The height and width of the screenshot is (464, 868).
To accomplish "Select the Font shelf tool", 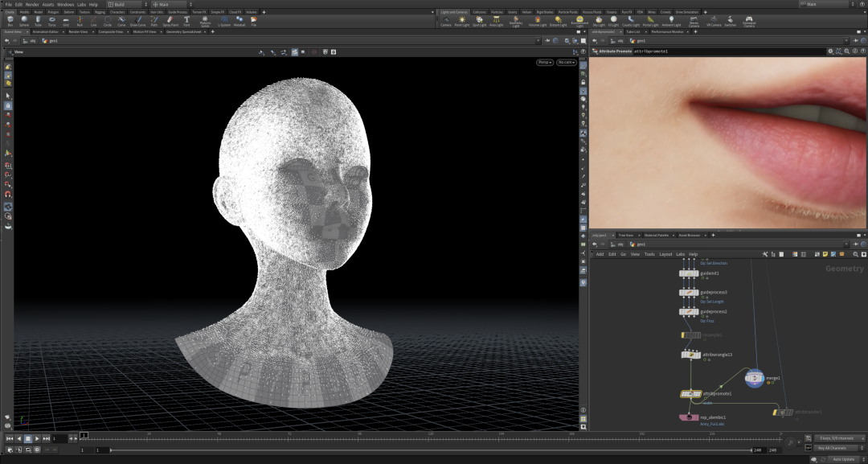I will [186, 21].
